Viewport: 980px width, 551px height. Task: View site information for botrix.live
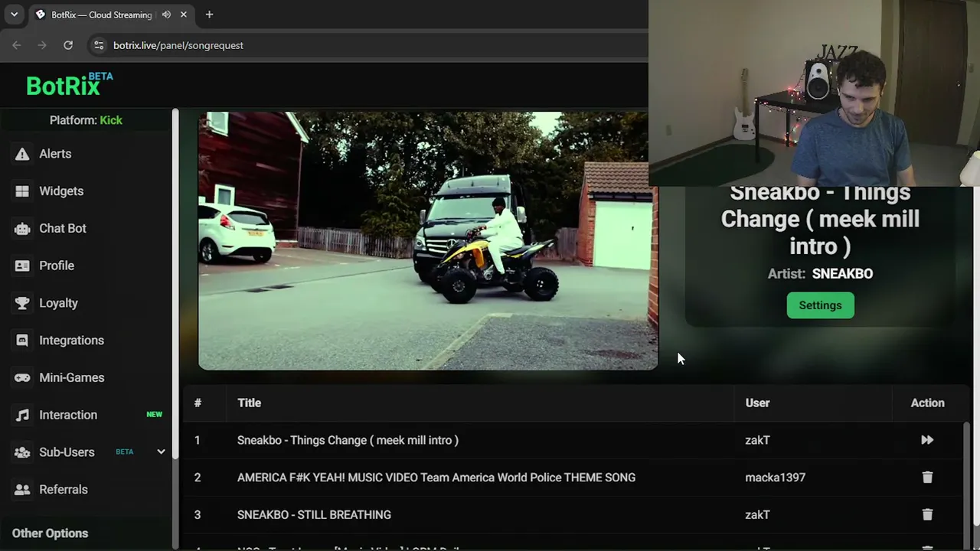pos(99,45)
